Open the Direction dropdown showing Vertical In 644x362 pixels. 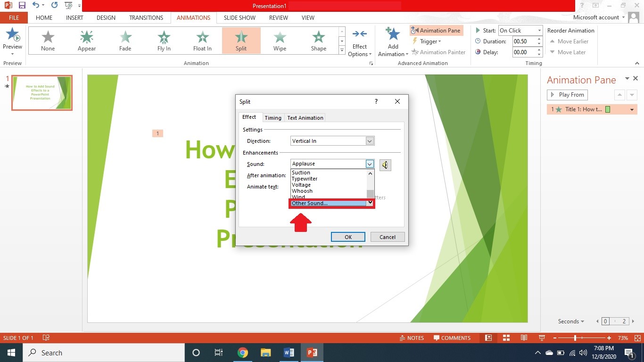coord(370,140)
